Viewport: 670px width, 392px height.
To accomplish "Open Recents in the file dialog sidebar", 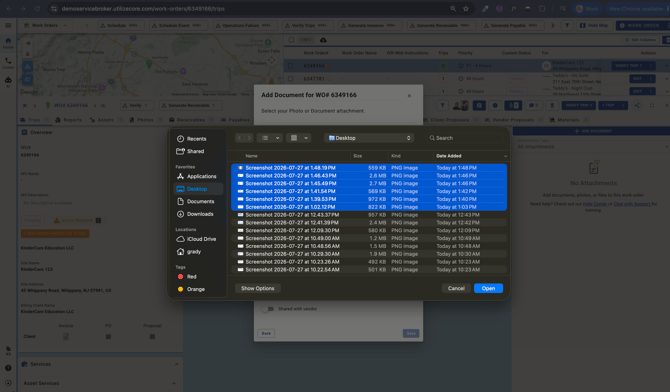I will tap(192, 139).
